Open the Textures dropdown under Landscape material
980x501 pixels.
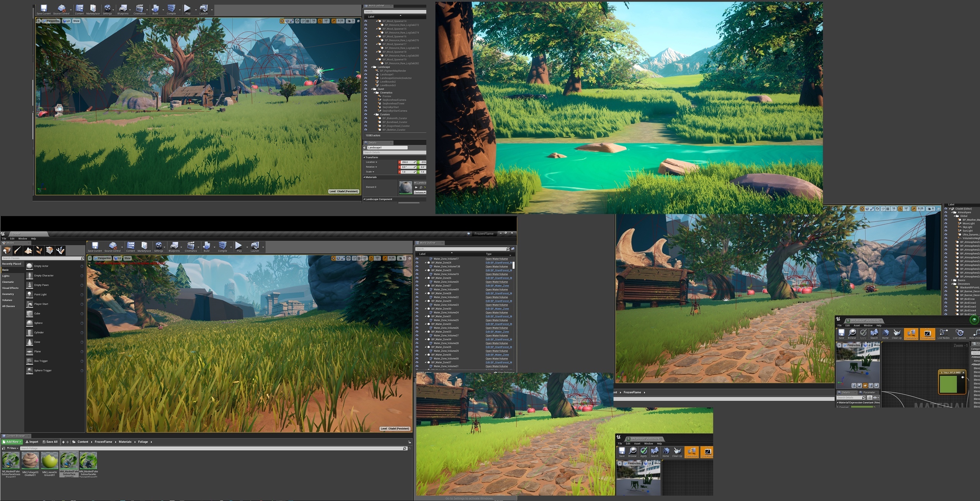[x=420, y=192]
